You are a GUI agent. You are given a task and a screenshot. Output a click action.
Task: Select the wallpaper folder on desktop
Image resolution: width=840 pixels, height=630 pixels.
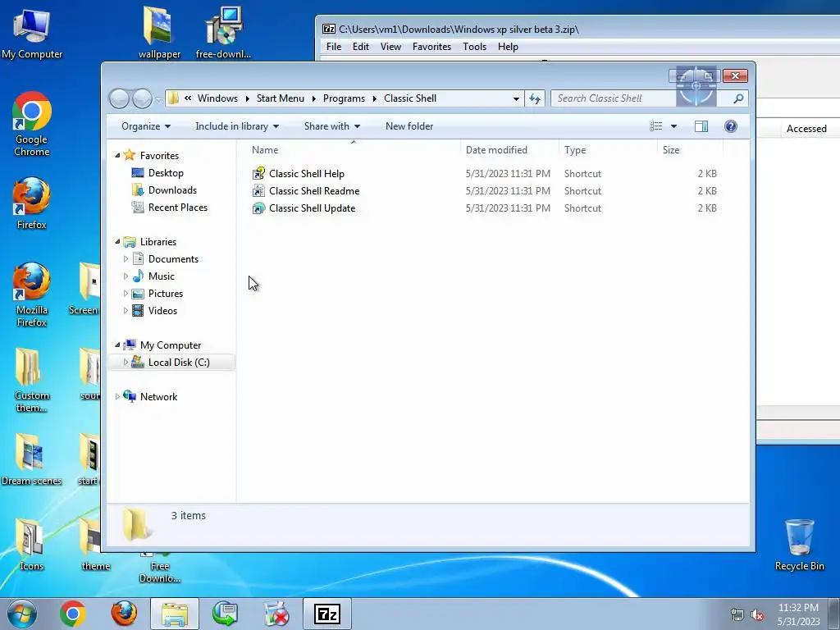point(159,33)
